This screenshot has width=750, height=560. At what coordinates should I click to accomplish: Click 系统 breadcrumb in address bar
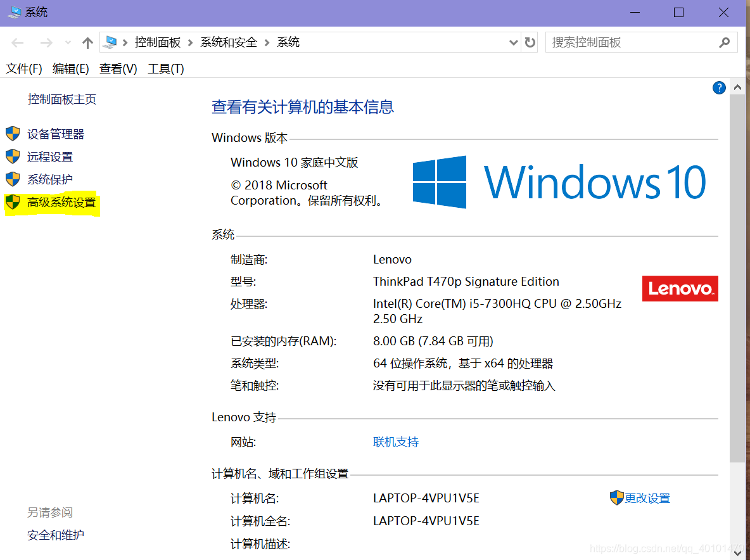click(288, 42)
